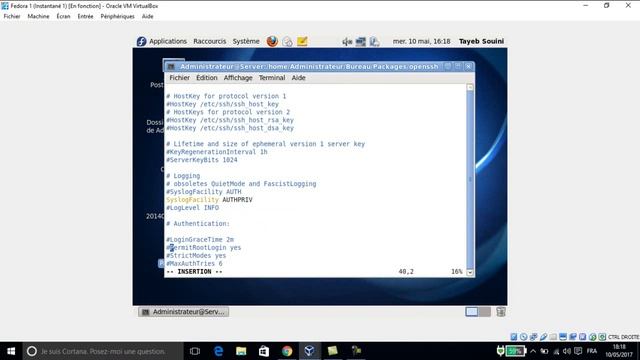Viewport: 640px width, 360px height.
Task: Open the mail client icon beside Firefox
Action: click(x=287, y=41)
